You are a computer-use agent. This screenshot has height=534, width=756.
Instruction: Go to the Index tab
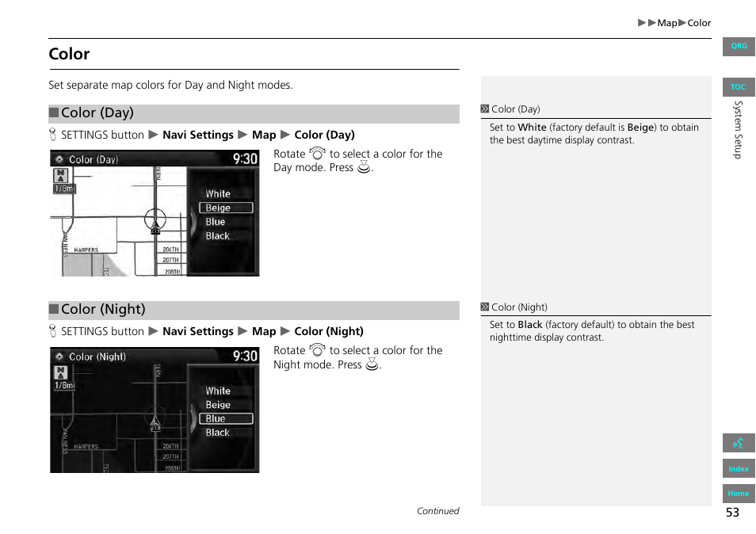(739, 468)
